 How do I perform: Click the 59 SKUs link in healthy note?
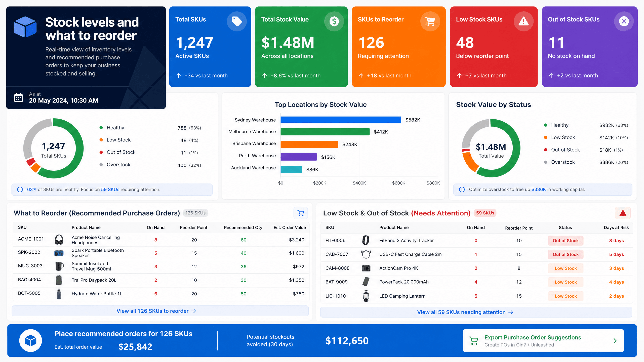[x=110, y=190]
